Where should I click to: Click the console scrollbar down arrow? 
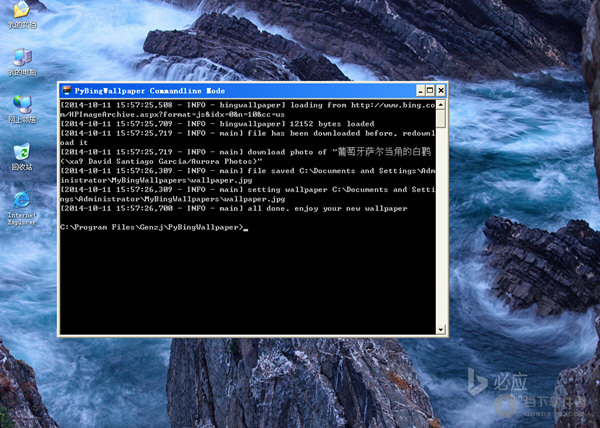tap(441, 329)
